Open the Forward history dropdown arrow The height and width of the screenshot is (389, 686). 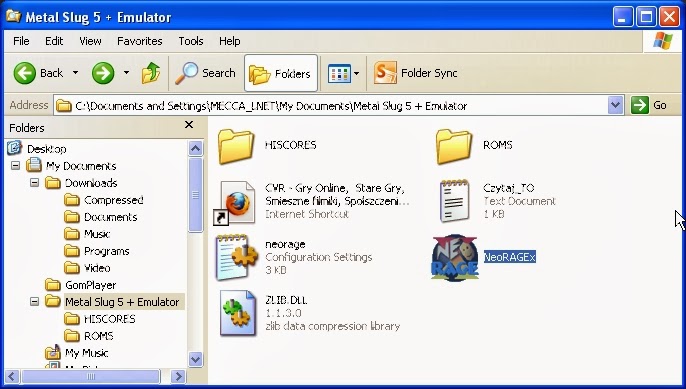(126, 73)
